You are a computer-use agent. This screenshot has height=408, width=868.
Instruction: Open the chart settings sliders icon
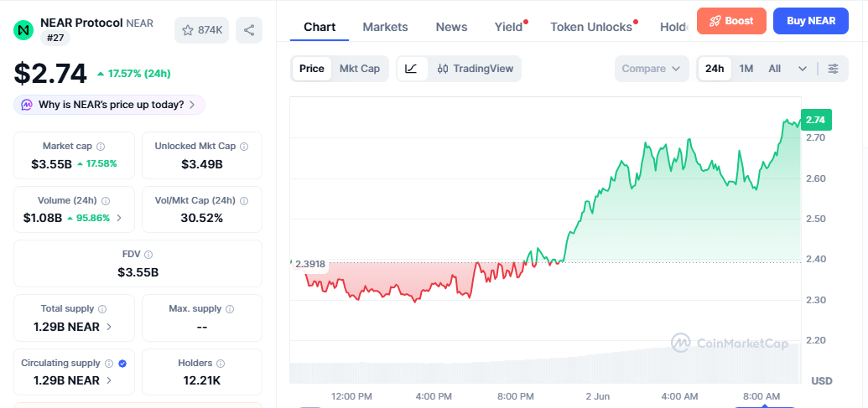[x=833, y=69]
